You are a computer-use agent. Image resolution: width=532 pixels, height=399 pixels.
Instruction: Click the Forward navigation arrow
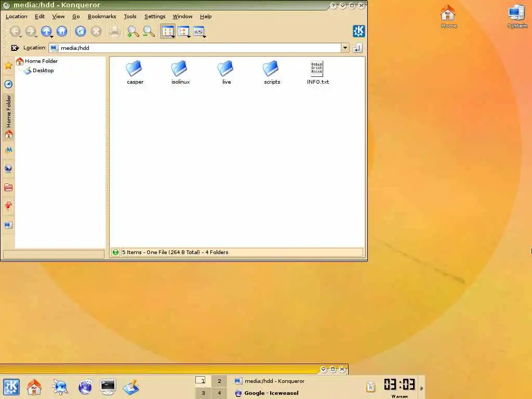(x=31, y=31)
